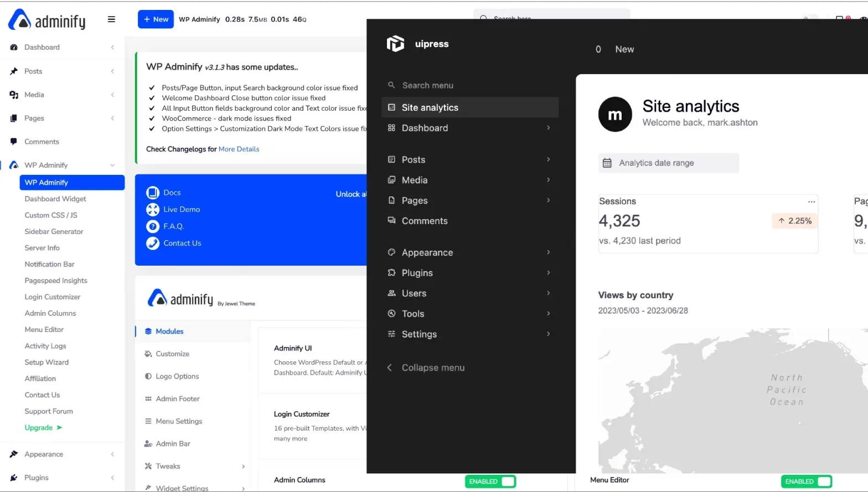868x492 pixels.
Task: Toggle the Admin Columns ENABLED switch
Action: [x=490, y=481]
